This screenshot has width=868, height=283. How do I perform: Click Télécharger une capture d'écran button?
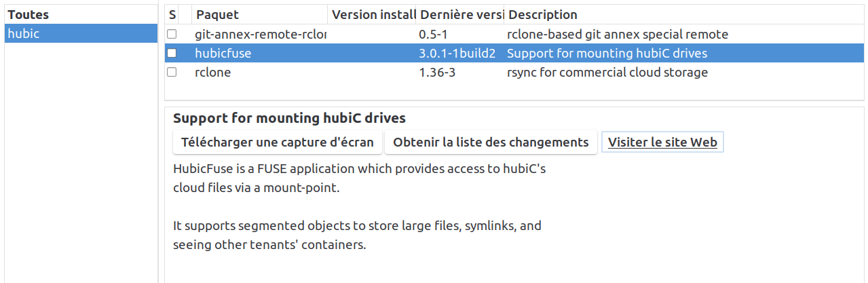pyautogui.click(x=278, y=143)
